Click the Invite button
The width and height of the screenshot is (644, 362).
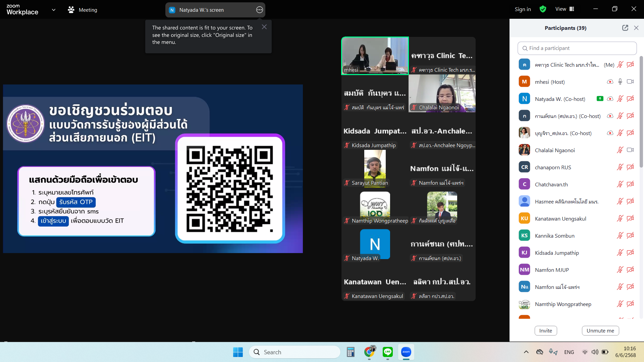545,330
